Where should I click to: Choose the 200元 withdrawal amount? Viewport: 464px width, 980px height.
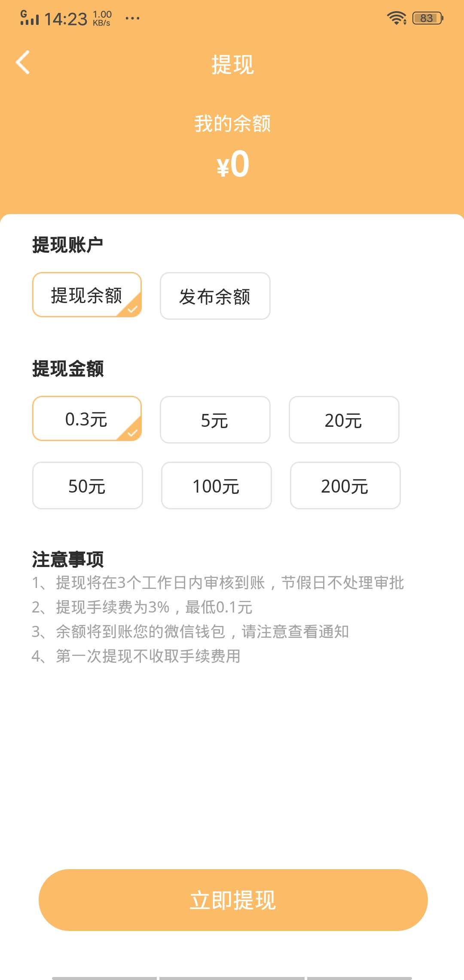(345, 486)
